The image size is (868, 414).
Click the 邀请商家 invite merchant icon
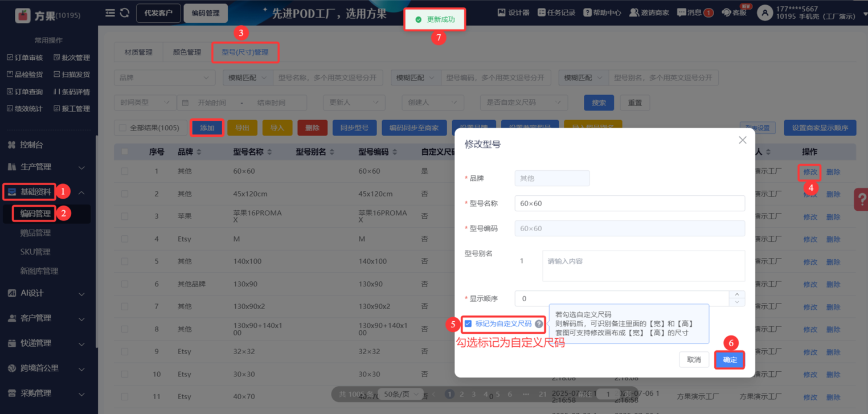click(634, 13)
